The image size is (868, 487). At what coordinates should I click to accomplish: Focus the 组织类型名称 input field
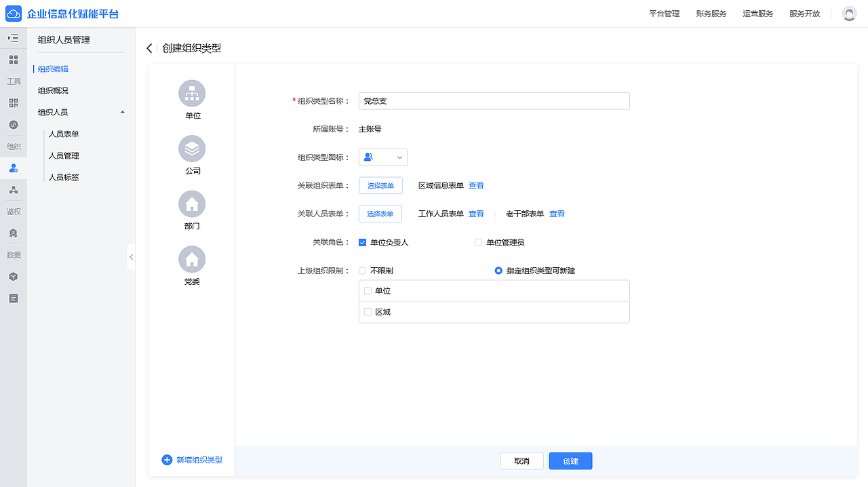coord(494,100)
